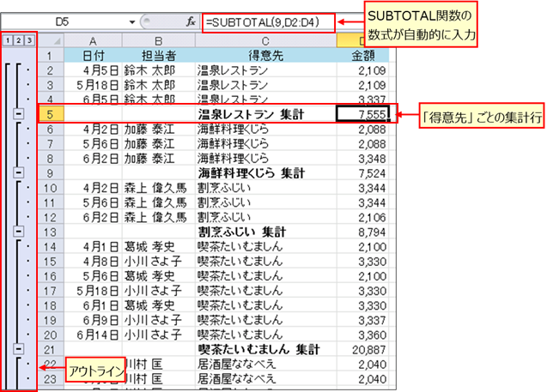Select amount 3,360 in row 20

click(x=362, y=335)
